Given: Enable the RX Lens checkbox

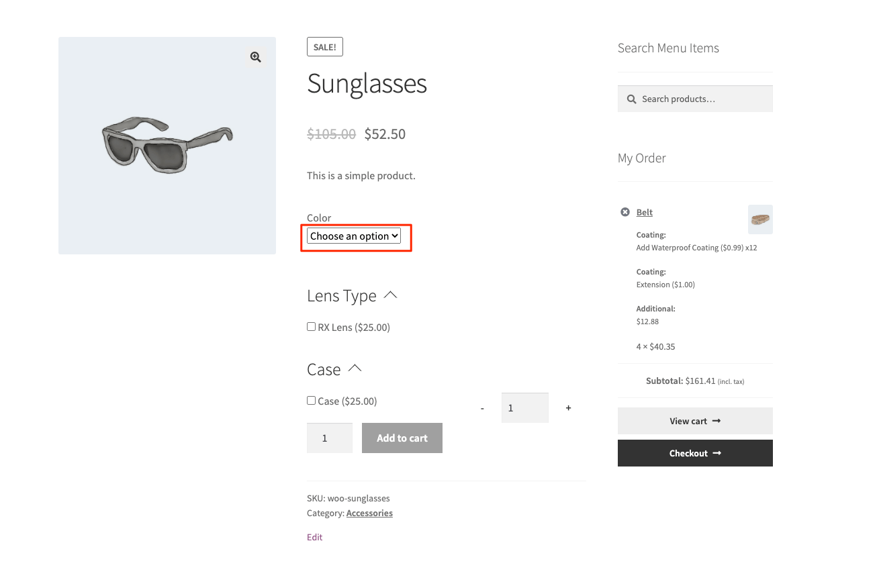Looking at the screenshot, I should 311,327.
